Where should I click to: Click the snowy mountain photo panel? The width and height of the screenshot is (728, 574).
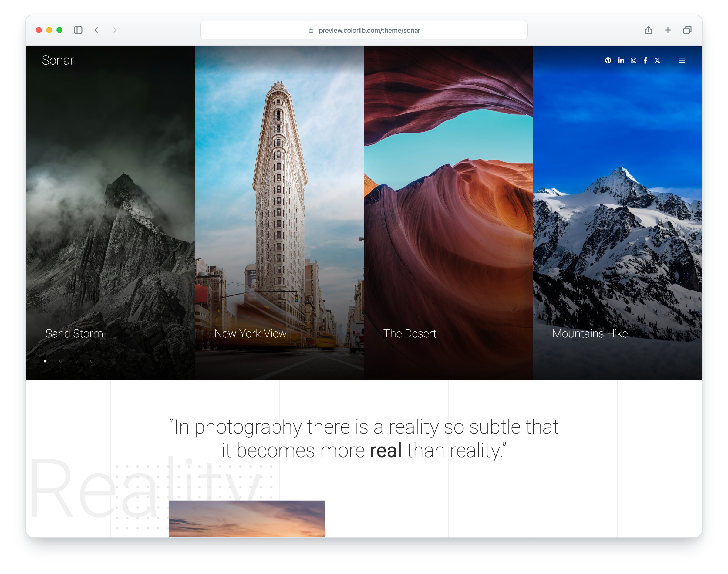tap(618, 213)
